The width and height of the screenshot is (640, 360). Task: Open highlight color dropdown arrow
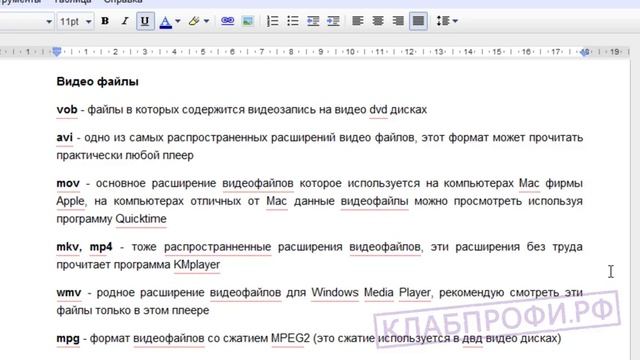[206, 21]
